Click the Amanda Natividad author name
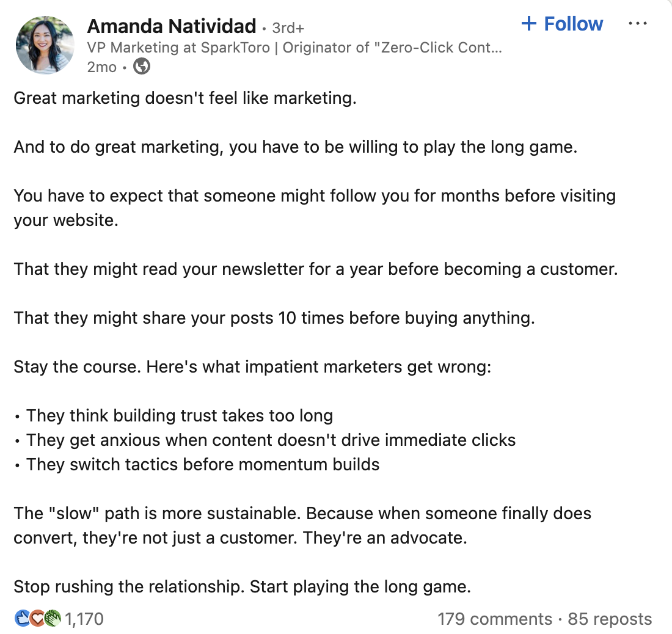 [172, 26]
